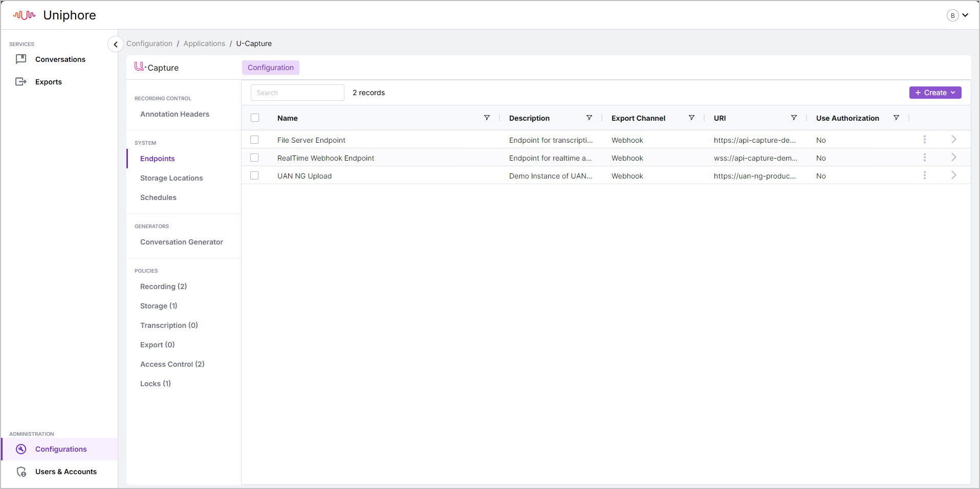Click the RealTime Webhook Endpoint name
This screenshot has height=489, width=980.
click(x=325, y=158)
